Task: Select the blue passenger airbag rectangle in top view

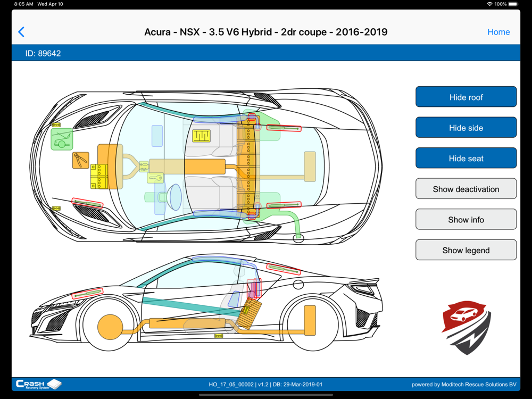Action: coord(157,136)
